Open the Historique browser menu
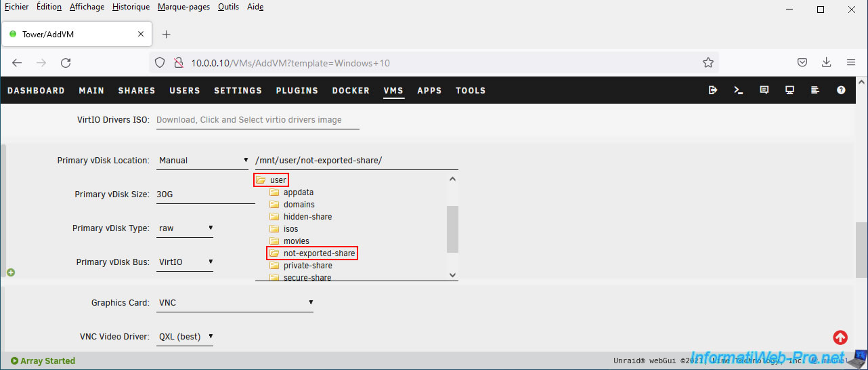The image size is (868, 370). [131, 7]
